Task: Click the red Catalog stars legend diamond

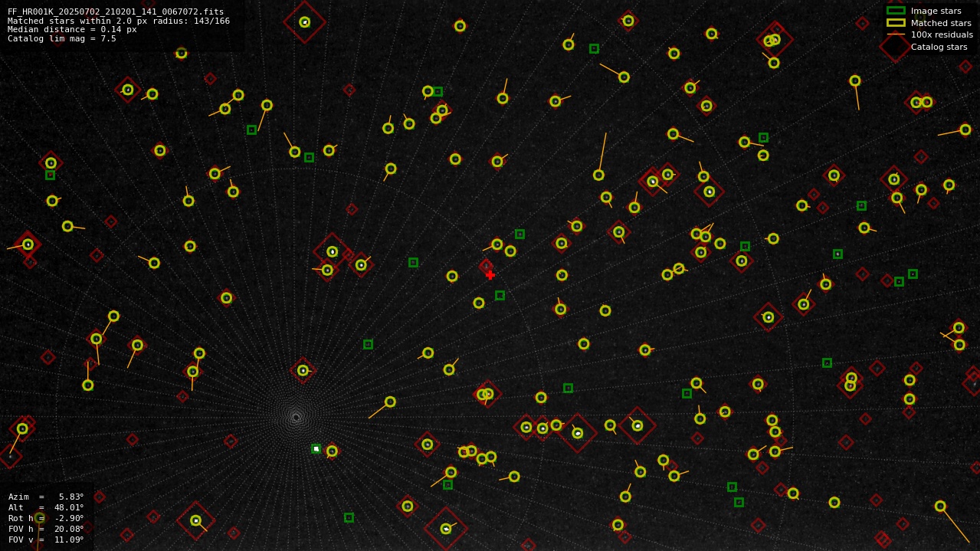Action: (896, 47)
